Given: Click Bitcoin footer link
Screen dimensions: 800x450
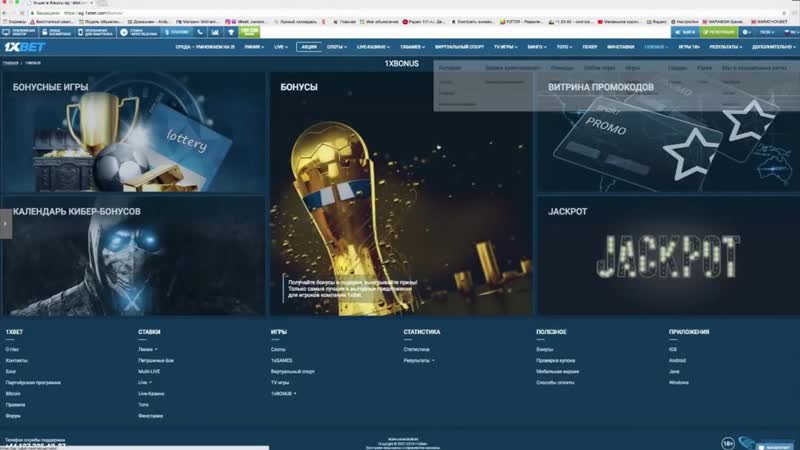Looking at the screenshot, I should [x=13, y=394].
